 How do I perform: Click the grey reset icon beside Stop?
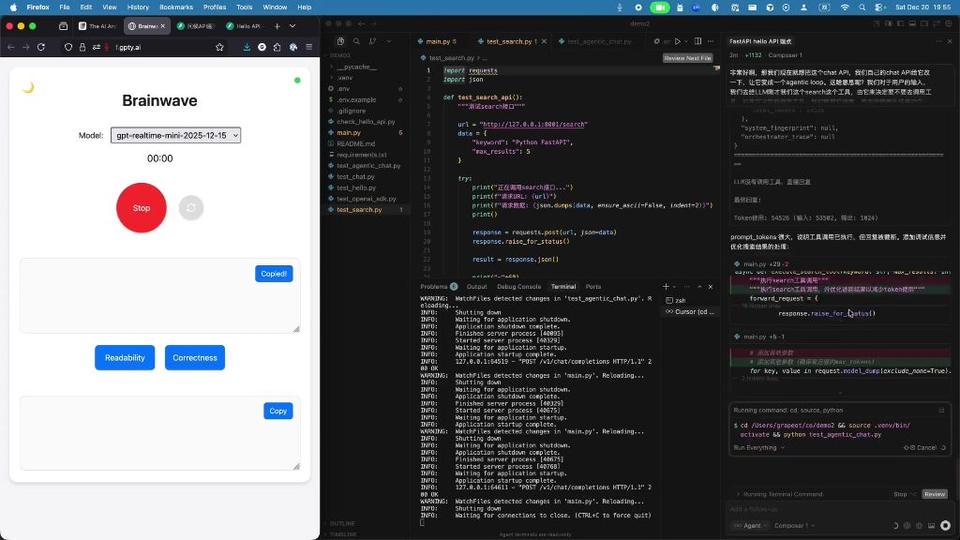[x=191, y=208]
